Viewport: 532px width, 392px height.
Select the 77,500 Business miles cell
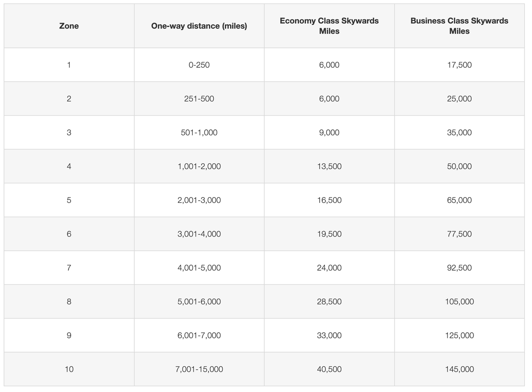(459, 234)
